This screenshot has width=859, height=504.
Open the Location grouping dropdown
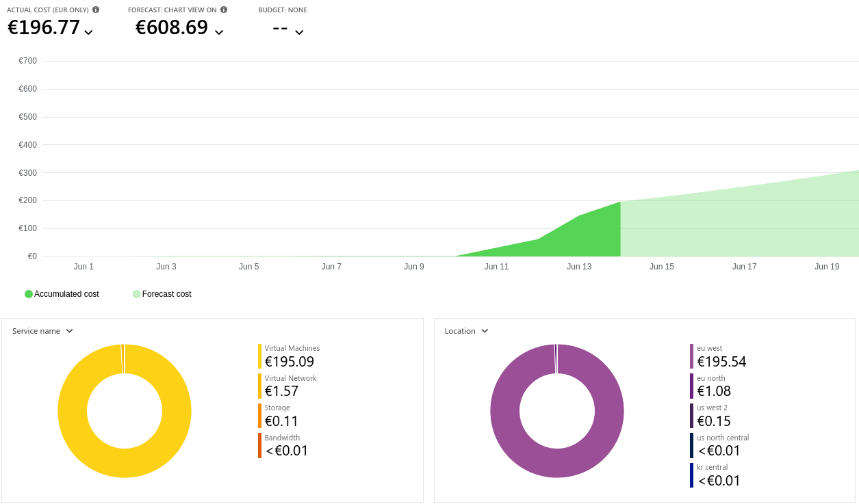click(x=485, y=331)
